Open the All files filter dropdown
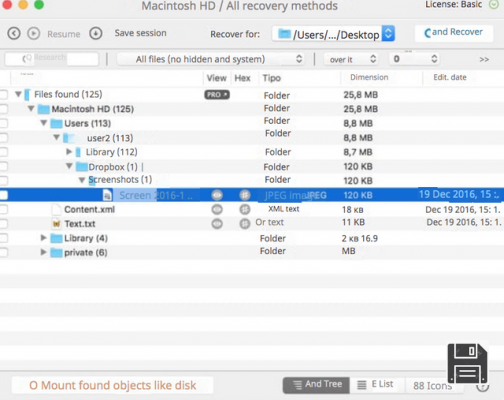The height and width of the screenshot is (400, 504). (211, 59)
